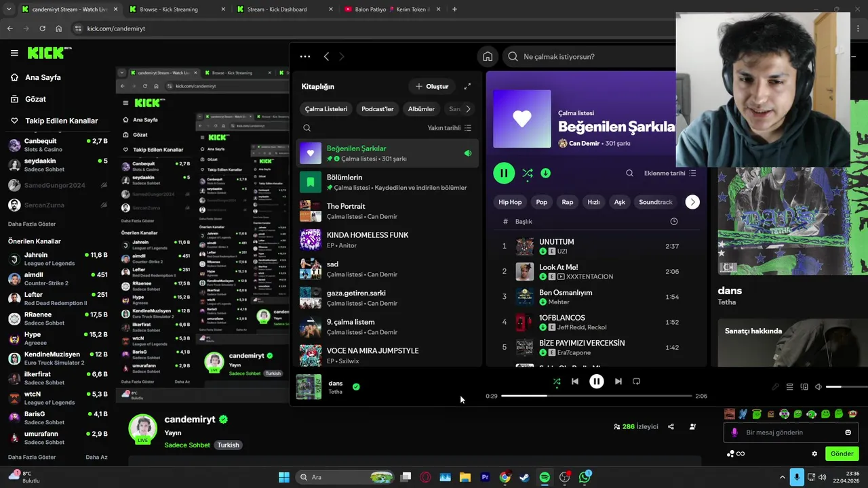This screenshot has width=868, height=488.
Task: Toggle liked checkmark for dans
Action: [356, 387]
